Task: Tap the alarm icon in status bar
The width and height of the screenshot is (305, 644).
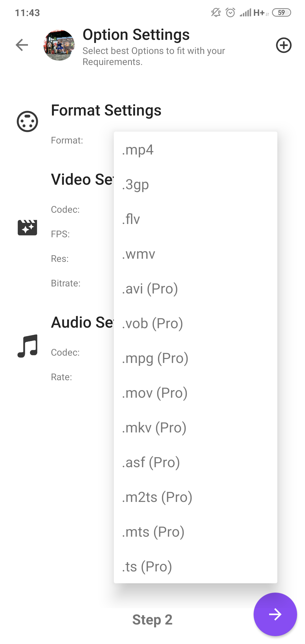Action: 230,12
